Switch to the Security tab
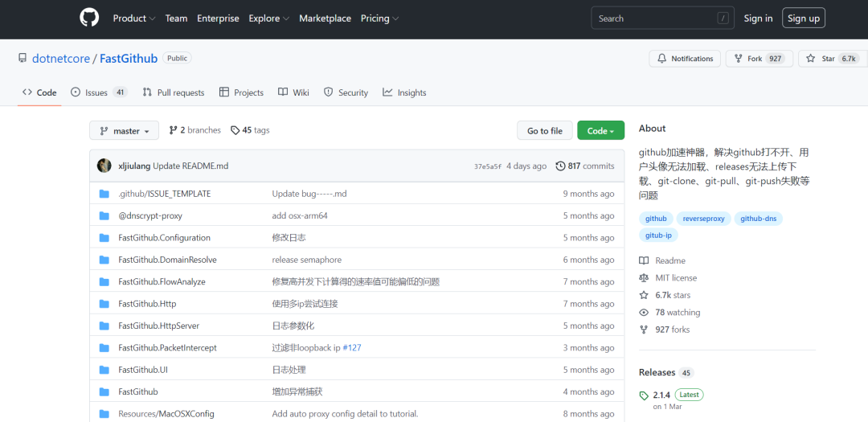 click(346, 92)
